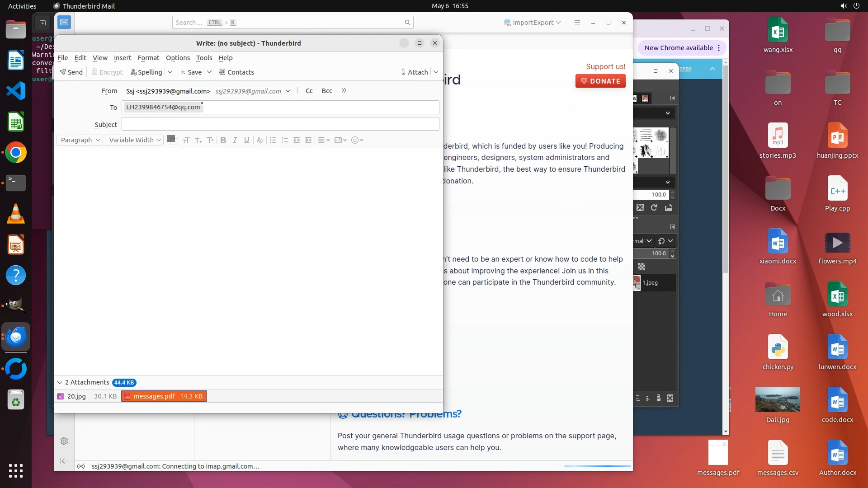The width and height of the screenshot is (868, 488).
Task: Open the Contacts sidebar from toolbar
Action: point(236,72)
